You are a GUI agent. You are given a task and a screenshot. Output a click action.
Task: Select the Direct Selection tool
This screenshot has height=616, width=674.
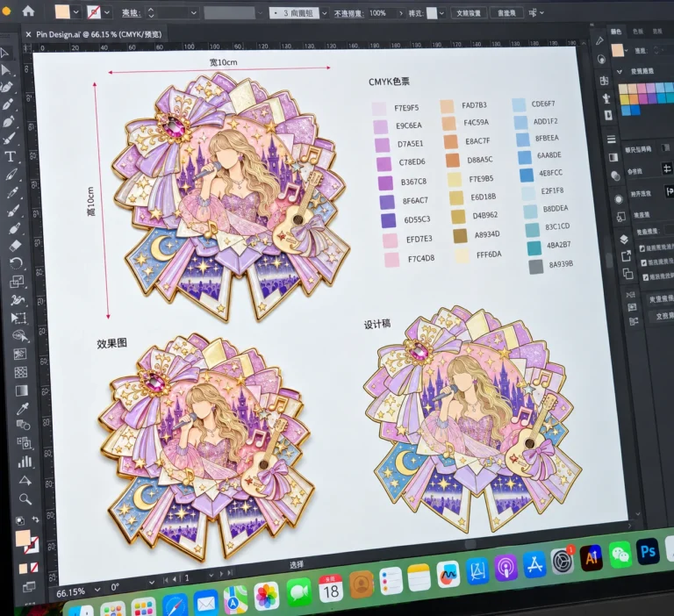[6, 70]
